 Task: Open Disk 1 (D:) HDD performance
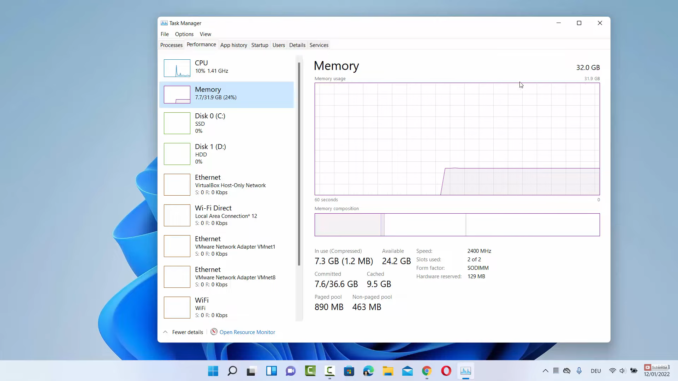(x=227, y=154)
